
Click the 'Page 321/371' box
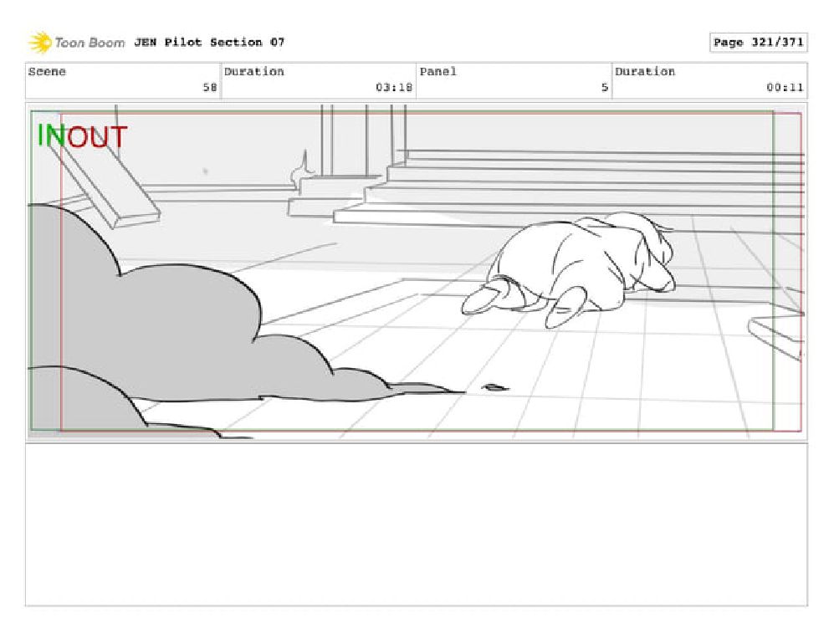tap(758, 43)
